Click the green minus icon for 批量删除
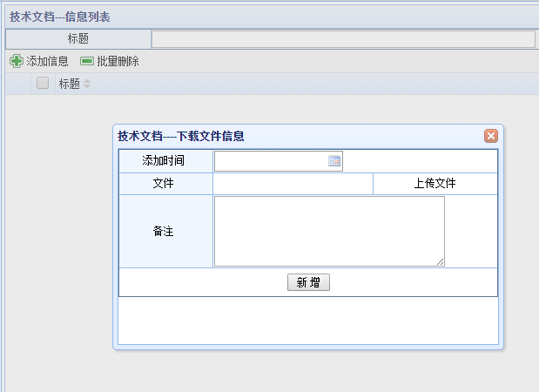This screenshot has width=539, height=392. [x=86, y=61]
